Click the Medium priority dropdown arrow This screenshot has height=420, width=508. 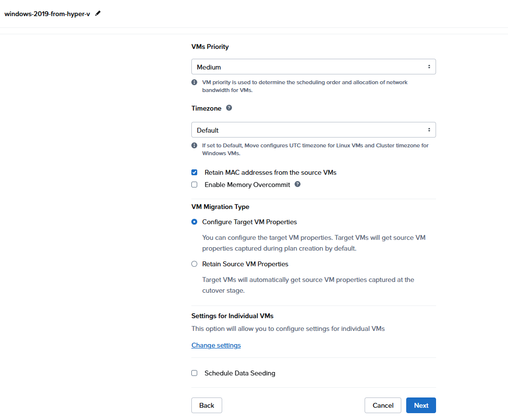(x=429, y=67)
